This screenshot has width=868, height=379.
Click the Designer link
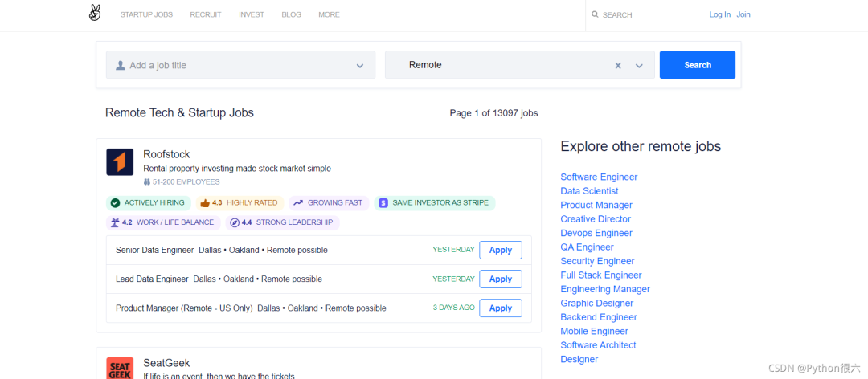[579, 359]
